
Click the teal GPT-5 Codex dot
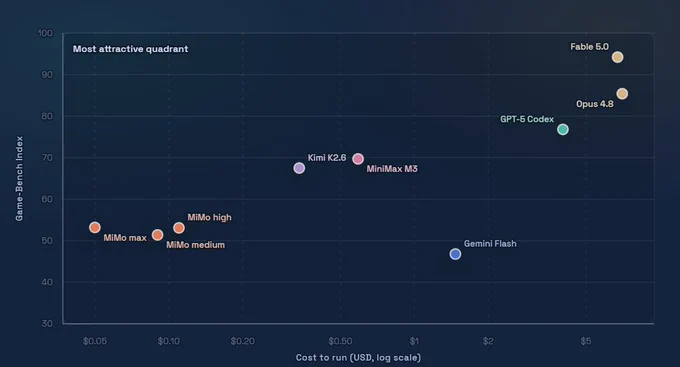(x=562, y=129)
